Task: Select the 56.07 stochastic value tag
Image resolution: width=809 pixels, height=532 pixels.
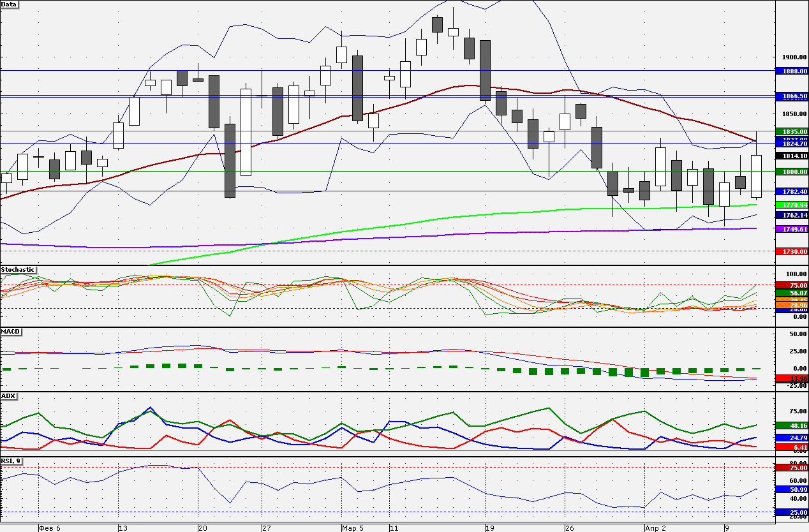Action: pos(792,293)
